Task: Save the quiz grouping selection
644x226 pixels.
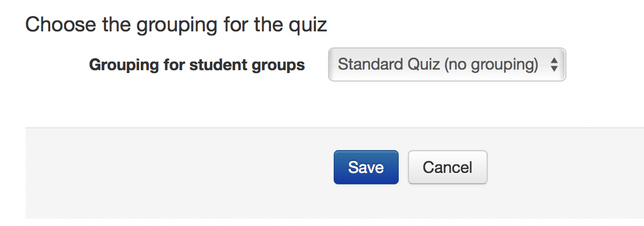Action: tap(366, 167)
